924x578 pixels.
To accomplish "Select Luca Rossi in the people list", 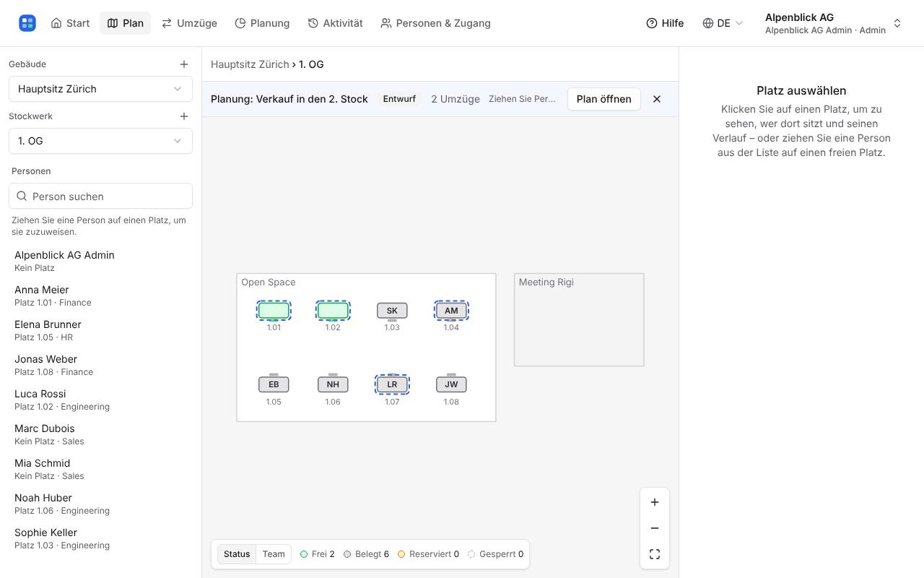I will coord(100,400).
